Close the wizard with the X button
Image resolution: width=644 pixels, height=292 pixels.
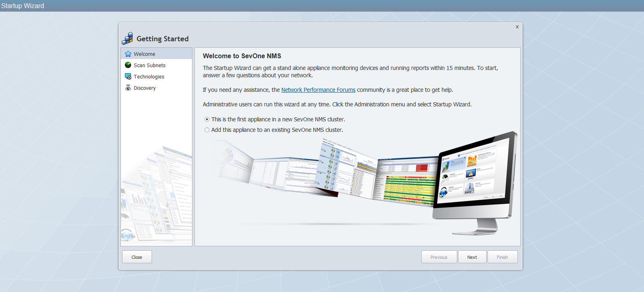(x=517, y=27)
